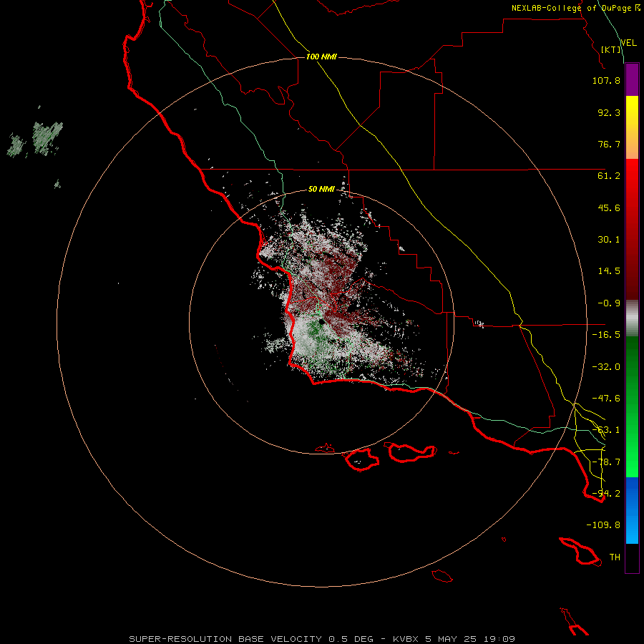644x644 pixels.
Task: Click the 100 NMI range ring label
Action: coord(321,57)
